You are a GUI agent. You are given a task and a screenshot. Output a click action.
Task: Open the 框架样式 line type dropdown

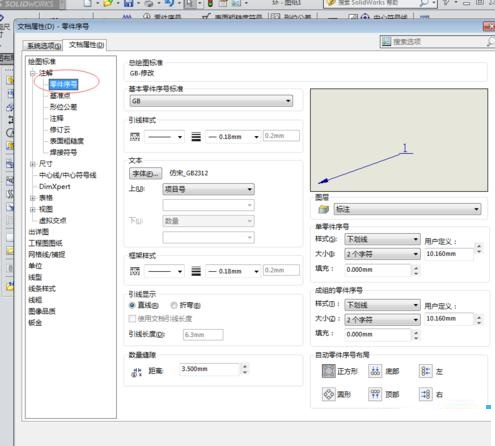point(165,271)
